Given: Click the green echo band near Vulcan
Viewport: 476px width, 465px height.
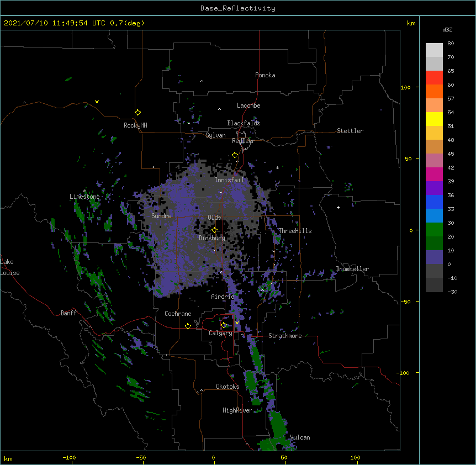Looking at the screenshot, I should [x=277, y=425].
